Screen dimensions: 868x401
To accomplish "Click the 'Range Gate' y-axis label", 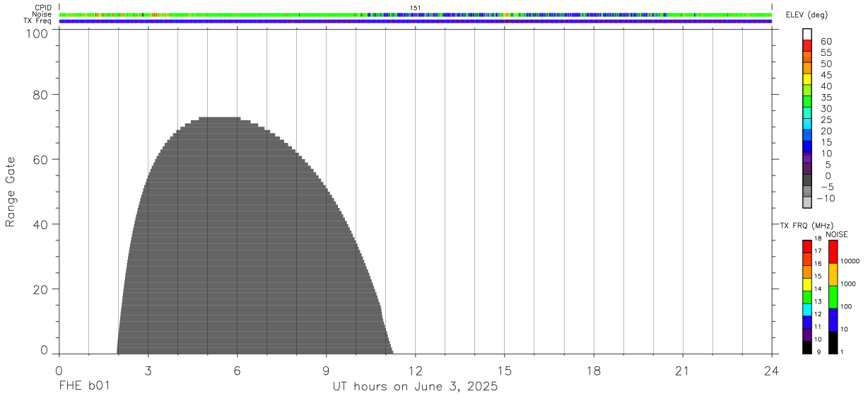I will click(x=11, y=192).
